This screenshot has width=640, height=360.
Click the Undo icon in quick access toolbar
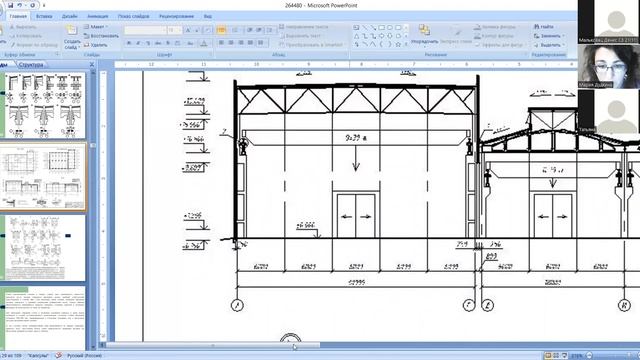click(x=20, y=5)
